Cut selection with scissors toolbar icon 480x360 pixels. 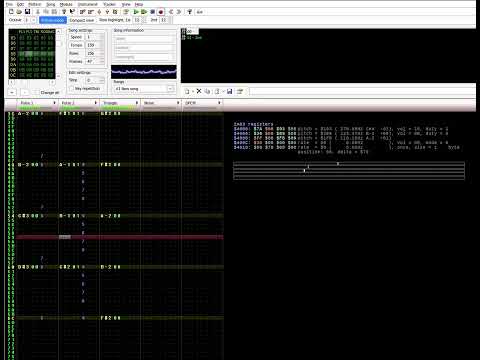[x=38, y=12]
